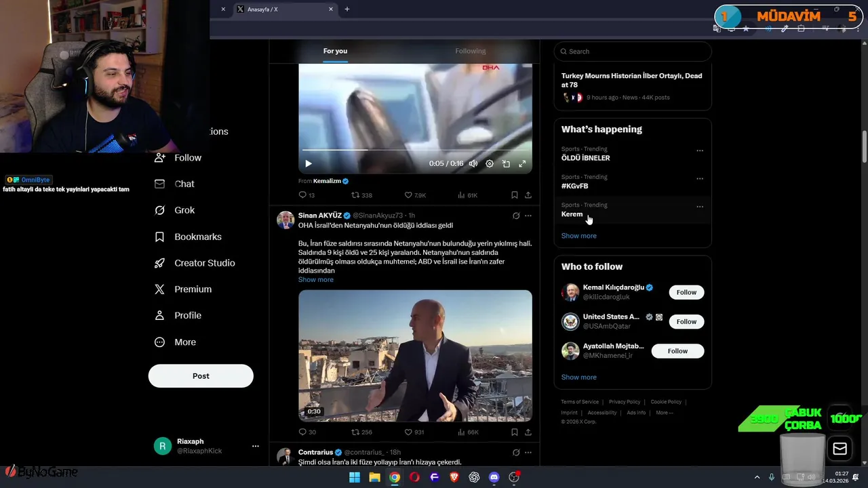Open the floating messages envelope button
868x488 pixels.
coord(840,449)
